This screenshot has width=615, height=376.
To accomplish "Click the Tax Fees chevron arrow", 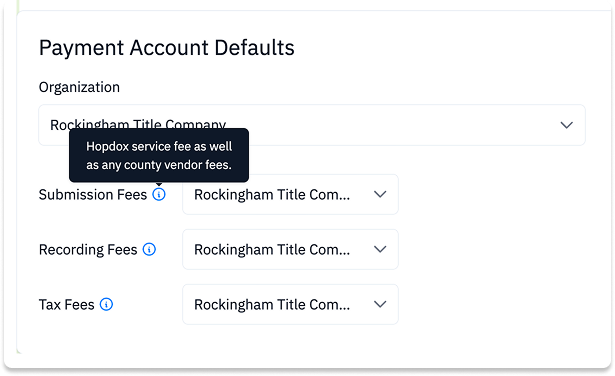I will click(x=380, y=304).
